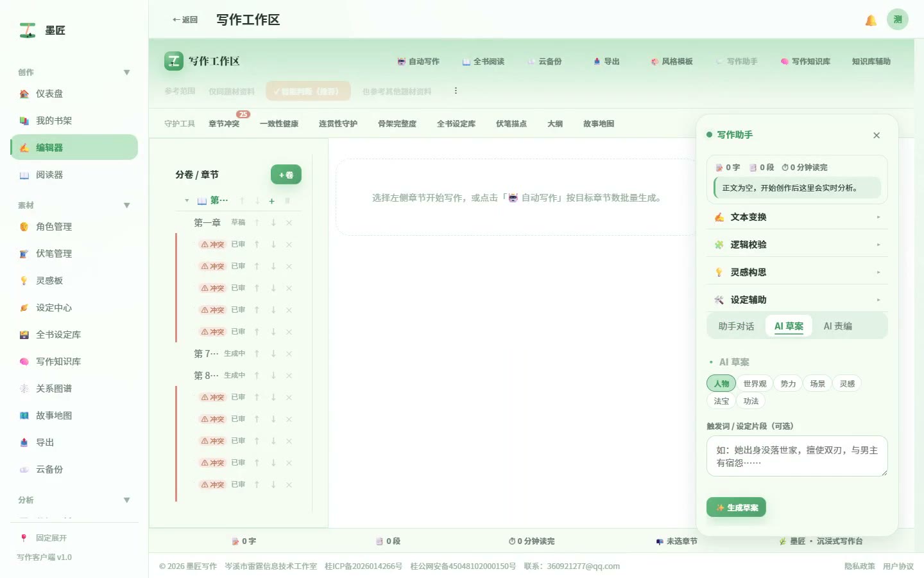This screenshot has width=924, height=578.
Task: Select 也参考其他题材资料 option
Action: tap(397, 91)
